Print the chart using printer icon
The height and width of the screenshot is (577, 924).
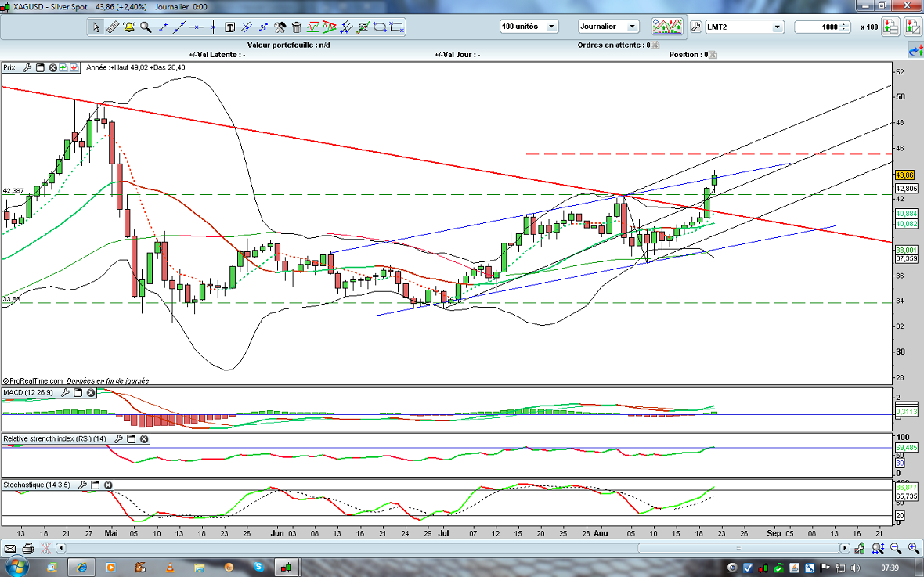pos(28,548)
